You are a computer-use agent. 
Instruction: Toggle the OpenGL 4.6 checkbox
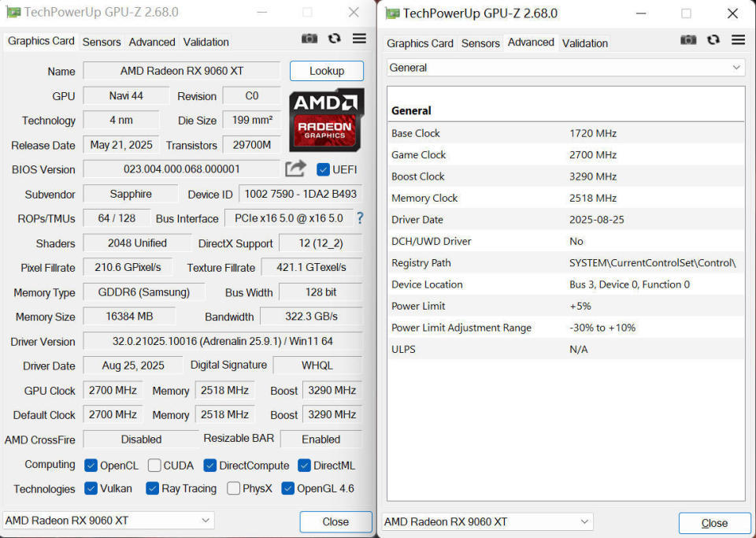tap(288, 488)
